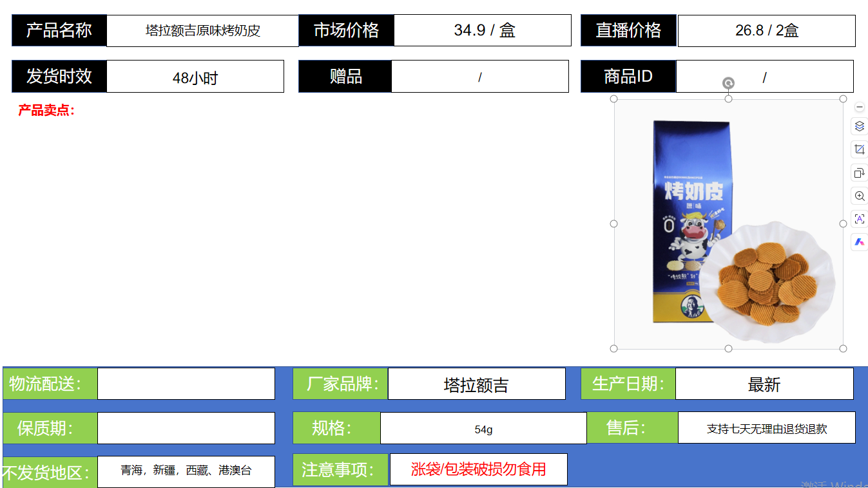This screenshot has height=488, width=868.
Task: Click the red 产品卖点 label
Action: click(46, 110)
